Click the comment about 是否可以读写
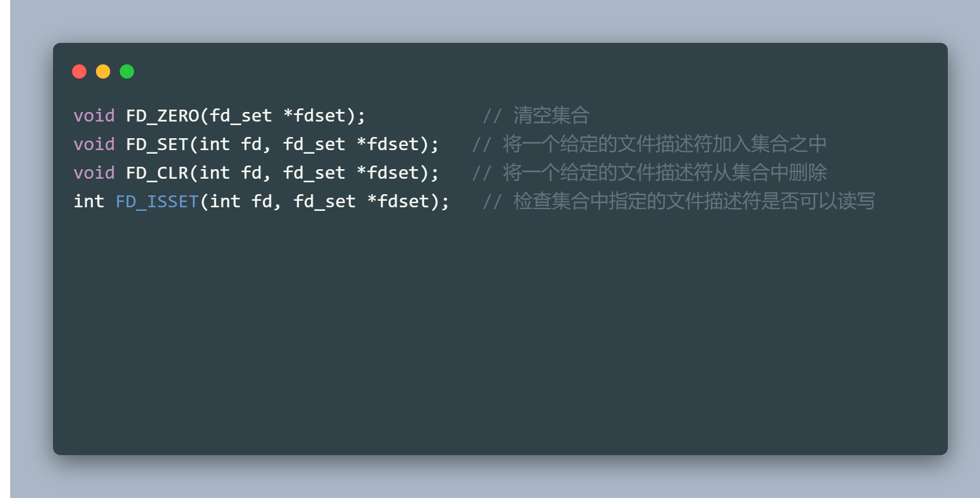 (x=694, y=201)
